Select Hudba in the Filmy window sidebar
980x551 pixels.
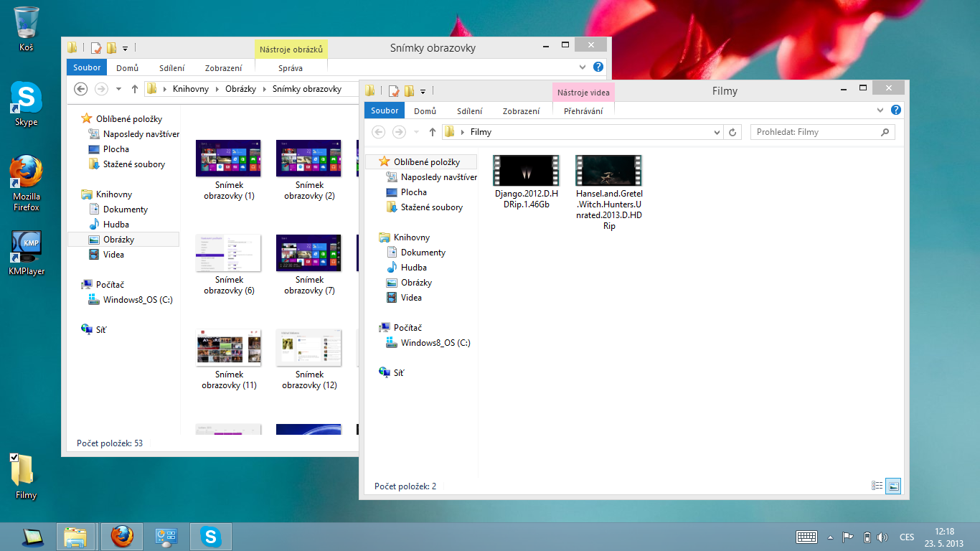click(x=413, y=268)
